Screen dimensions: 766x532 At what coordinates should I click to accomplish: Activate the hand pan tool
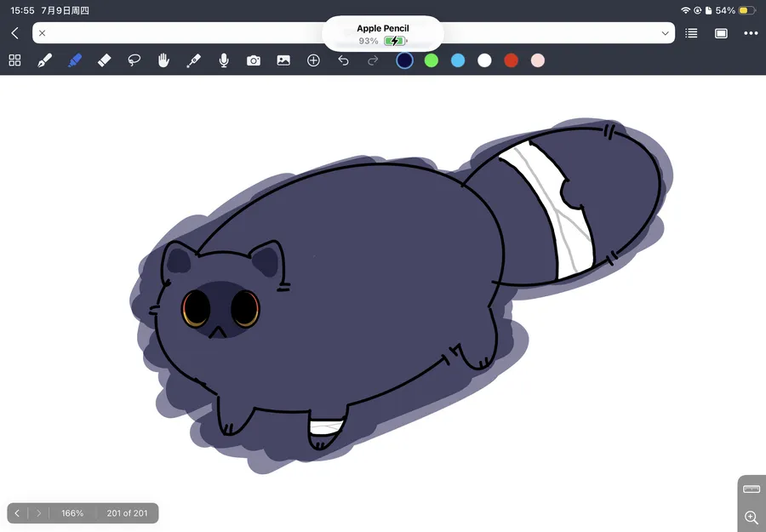pyautogui.click(x=163, y=60)
